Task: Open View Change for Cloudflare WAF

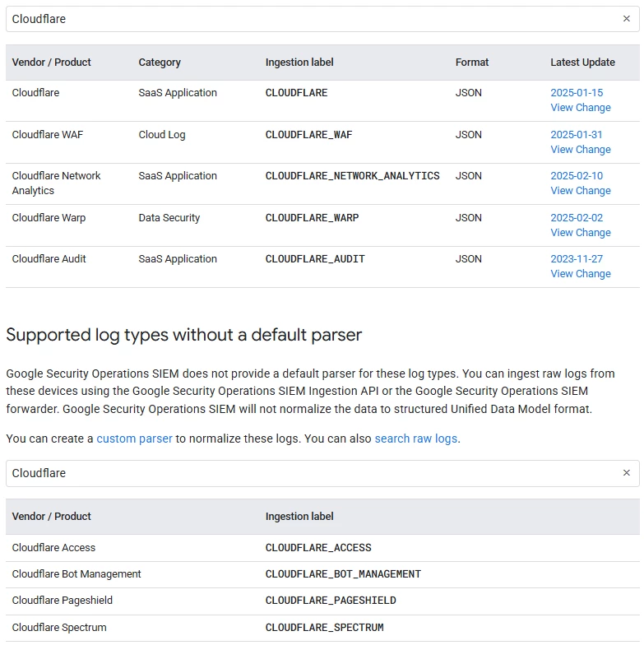Action: pos(581,150)
